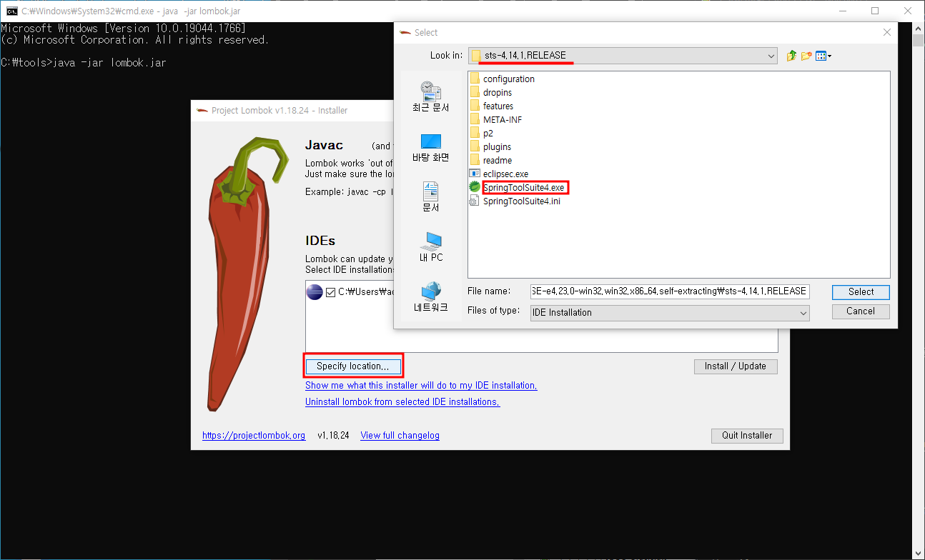925x560 pixels.
Task: Click cmd window scrollbar down arrow
Action: (x=919, y=554)
